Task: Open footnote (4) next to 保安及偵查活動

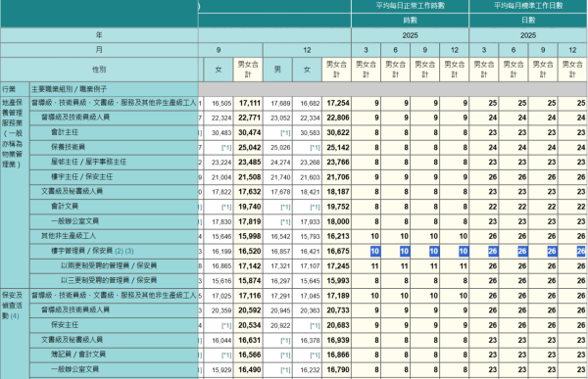Action: click(x=15, y=316)
